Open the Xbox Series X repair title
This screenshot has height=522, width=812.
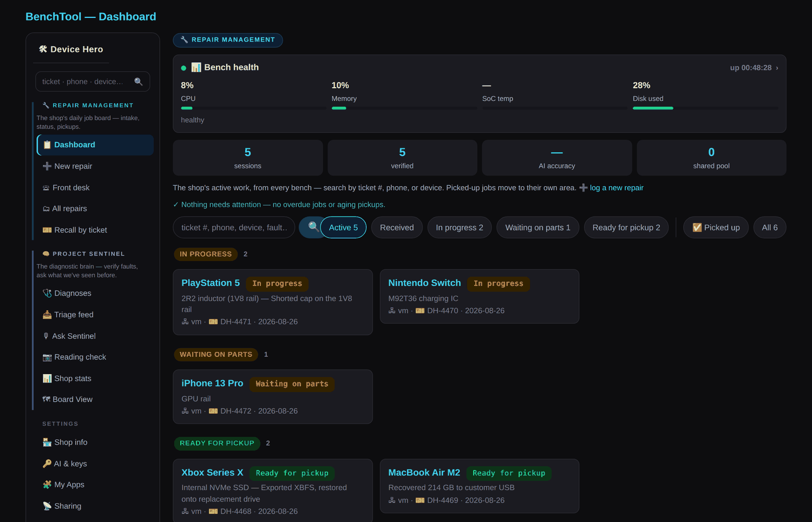212,472
